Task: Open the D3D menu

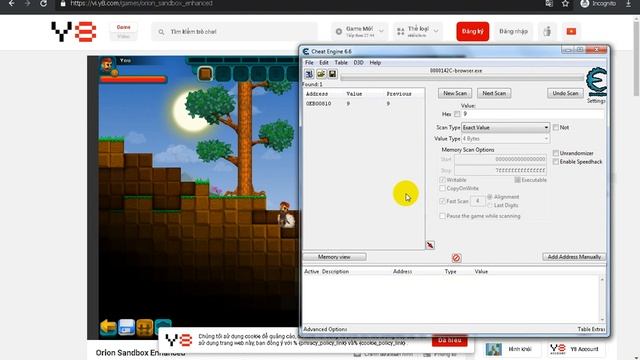Action: tap(358, 62)
